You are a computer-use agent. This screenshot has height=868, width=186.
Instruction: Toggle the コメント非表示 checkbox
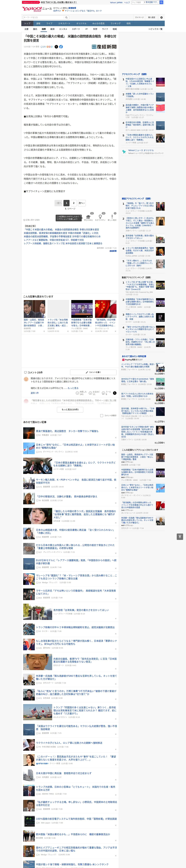[102, 415]
